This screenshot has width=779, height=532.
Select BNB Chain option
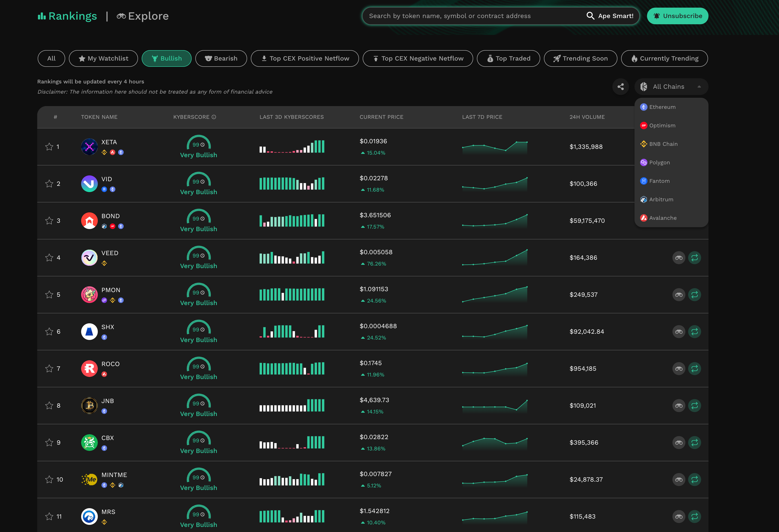click(x=671, y=144)
